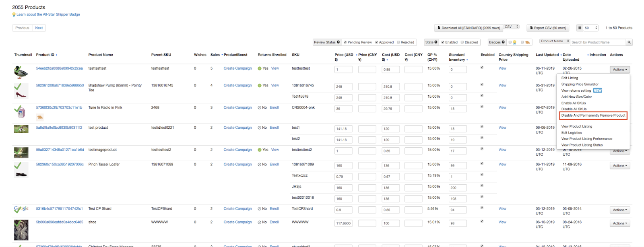Expand Actions dropdown for Pinch Tassel Loafer
Screen dimensions: 644x247
coord(619,166)
